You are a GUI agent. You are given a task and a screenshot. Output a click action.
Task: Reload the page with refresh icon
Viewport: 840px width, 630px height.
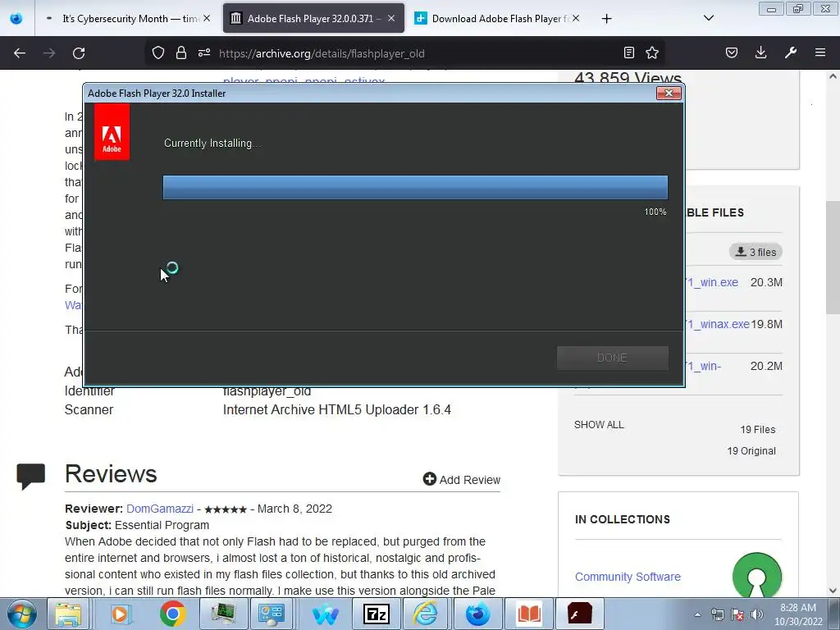pyautogui.click(x=79, y=53)
